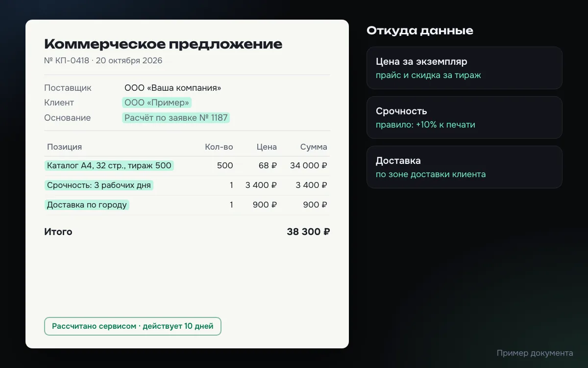
Task: Click the 'Сумма' column header
Action: click(314, 147)
